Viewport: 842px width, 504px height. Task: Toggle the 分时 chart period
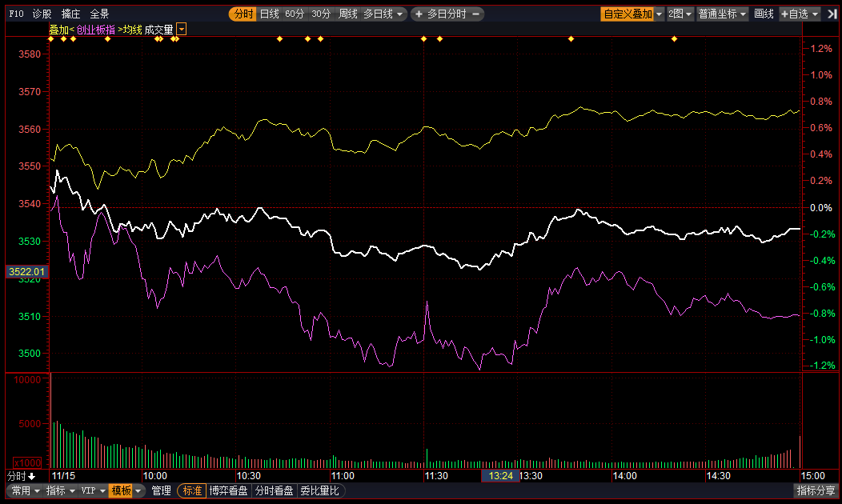click(x=243, y=14)
